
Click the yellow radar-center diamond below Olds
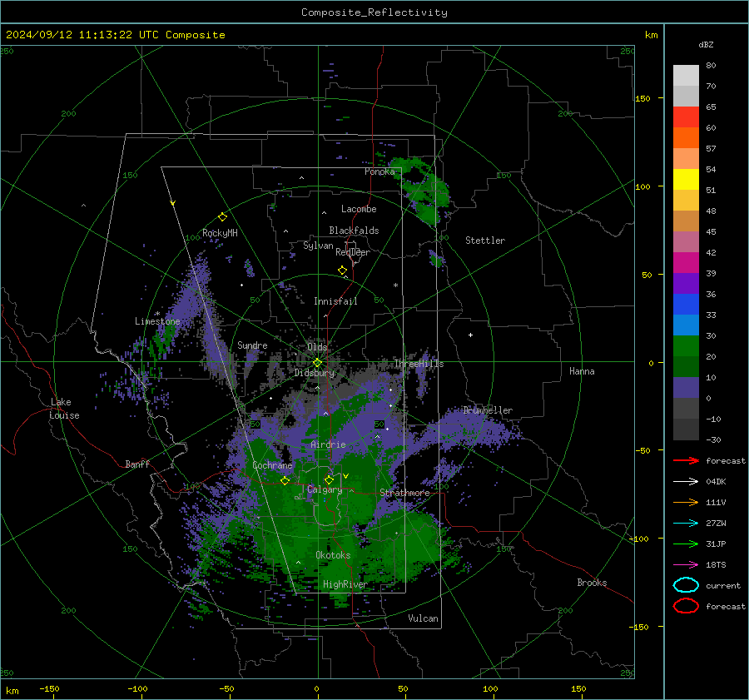317,363
